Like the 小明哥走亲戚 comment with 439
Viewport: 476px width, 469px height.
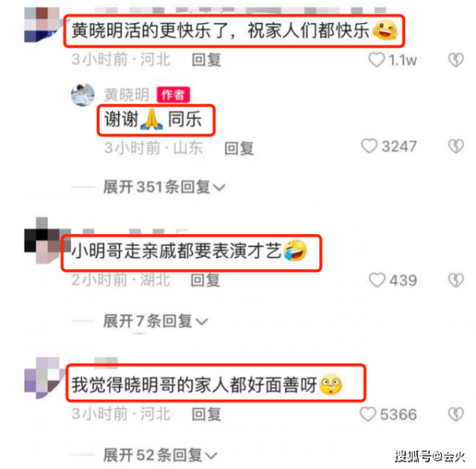pyautogui.click(x=377, y=280)
